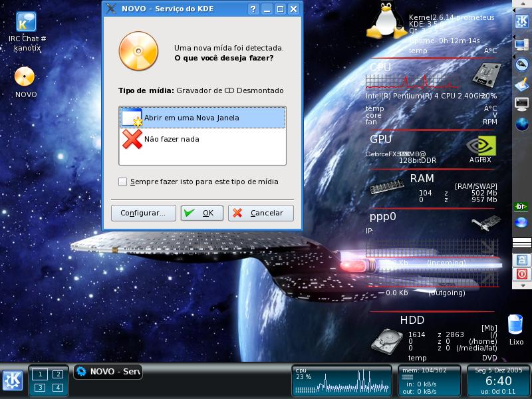Click the 'br' keyboard layout indicator
Viewport: 532px width, 399px height.
[521, 206]
